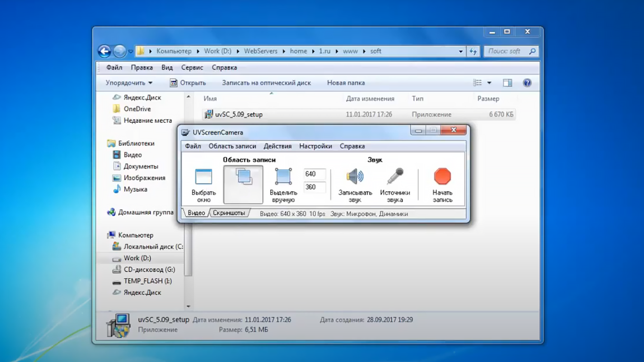
Task: Click the 640 width input field
Action: [x=314, y=174]
